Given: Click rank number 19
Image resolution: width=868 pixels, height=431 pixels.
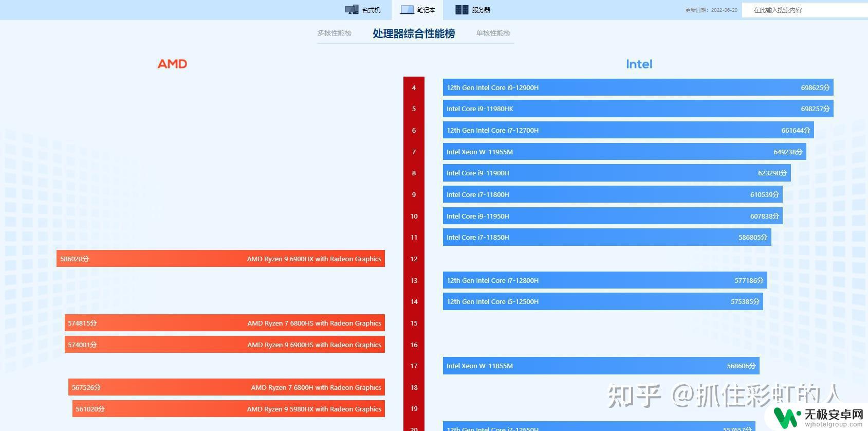Looking at the screenshot, I should click(414, 409).
